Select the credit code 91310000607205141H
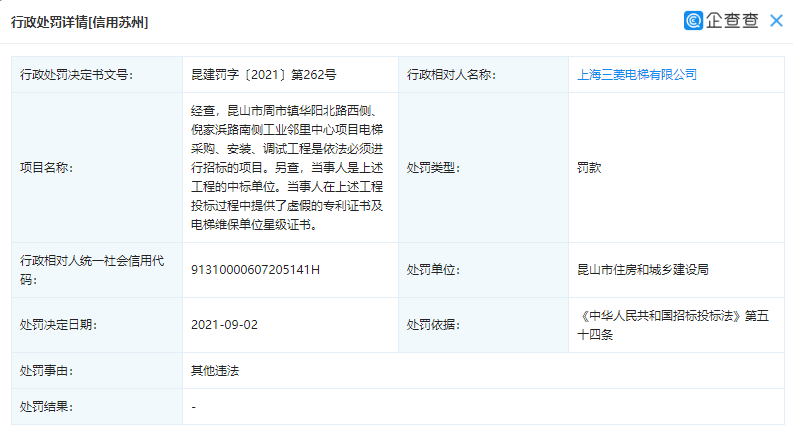This screenshot has width=793, height=432. point(255,270)
